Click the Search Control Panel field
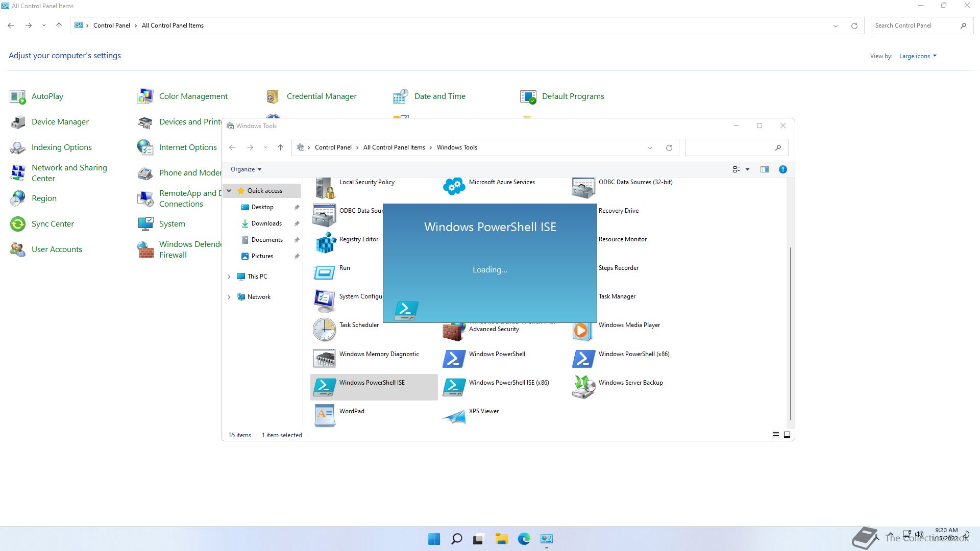 923,26
